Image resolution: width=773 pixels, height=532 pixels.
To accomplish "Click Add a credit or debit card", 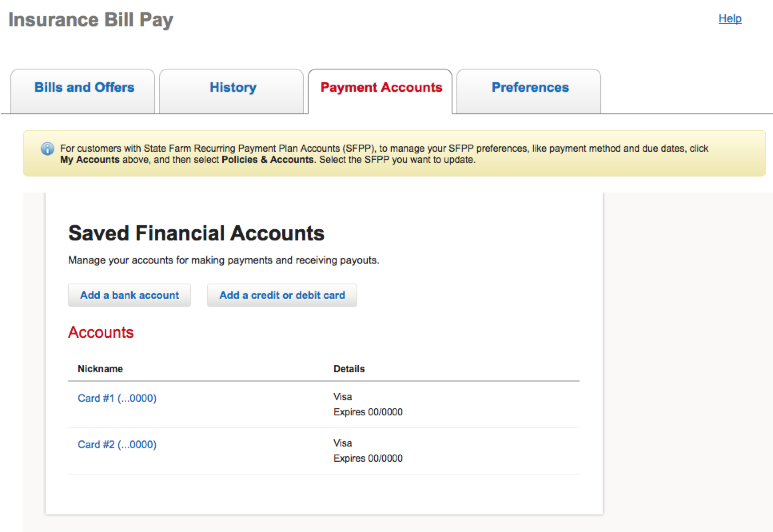I will tap(282, 295).
